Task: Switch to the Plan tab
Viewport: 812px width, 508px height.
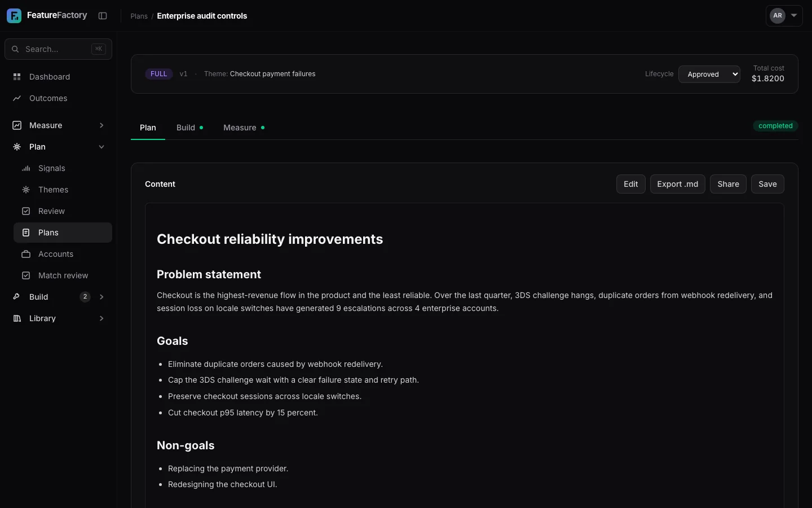Action: [x=148, y=128]
